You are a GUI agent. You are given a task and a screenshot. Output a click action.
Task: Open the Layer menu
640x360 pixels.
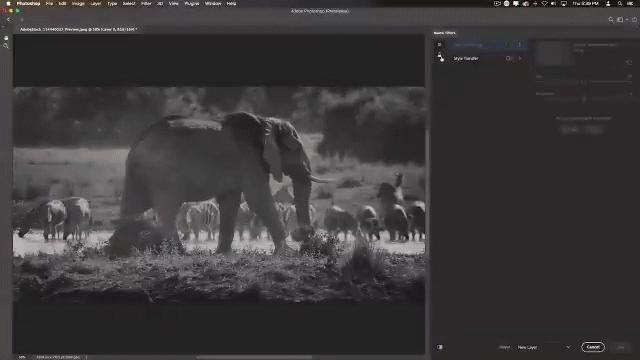coord(96,4)
